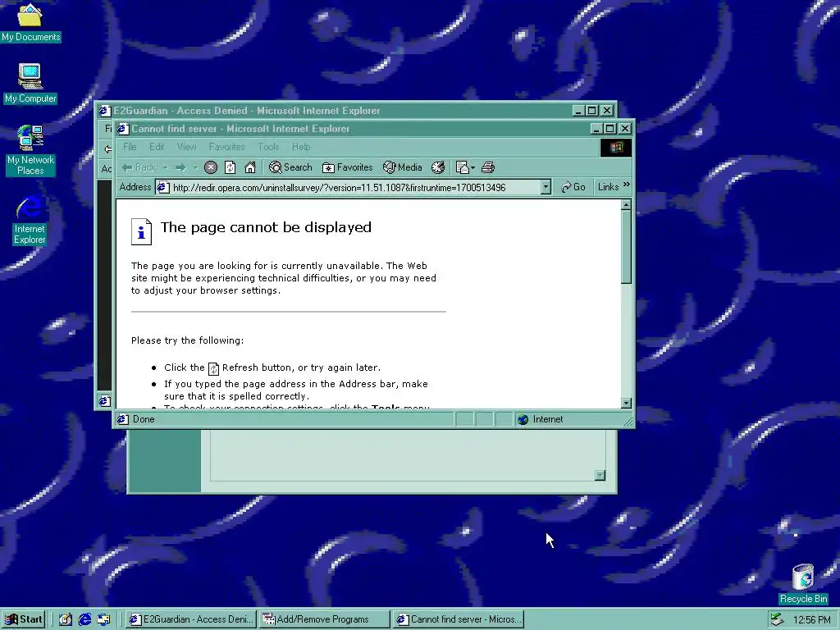
Task: Click the Forward arrow button
Action: pyautogui.click(x=180, y=167)
